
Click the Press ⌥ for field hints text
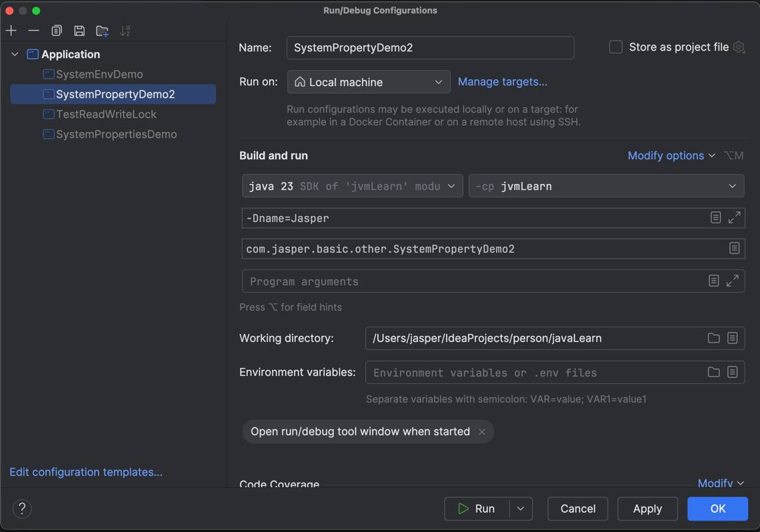pyautogui.click(x=290, y=307)
